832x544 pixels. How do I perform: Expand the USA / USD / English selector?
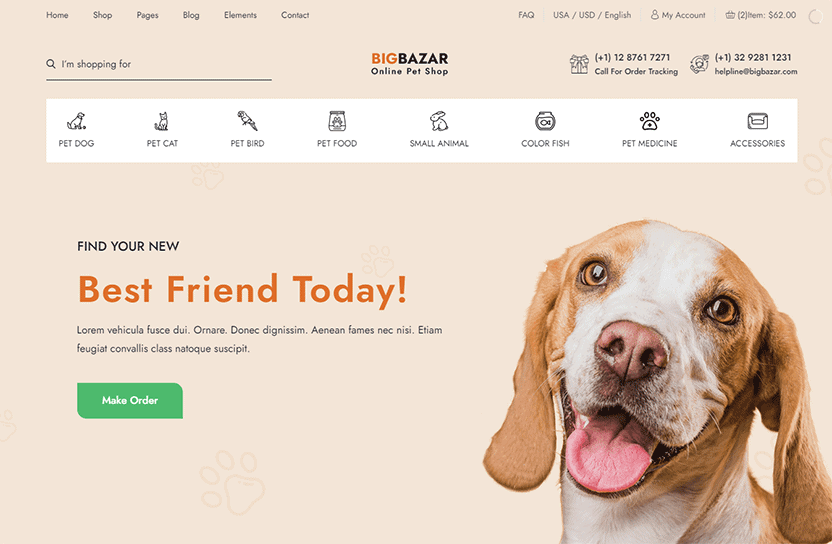(x=592, y=15)
